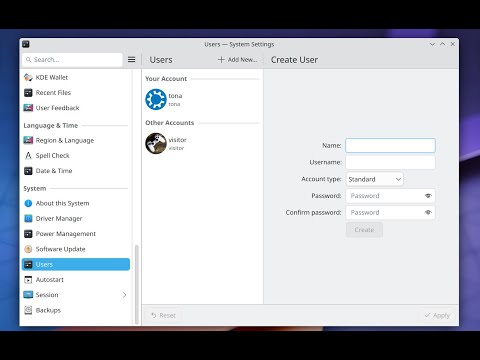Open the Region & Language page
The image size is (480, 360).
pos(76,140)
